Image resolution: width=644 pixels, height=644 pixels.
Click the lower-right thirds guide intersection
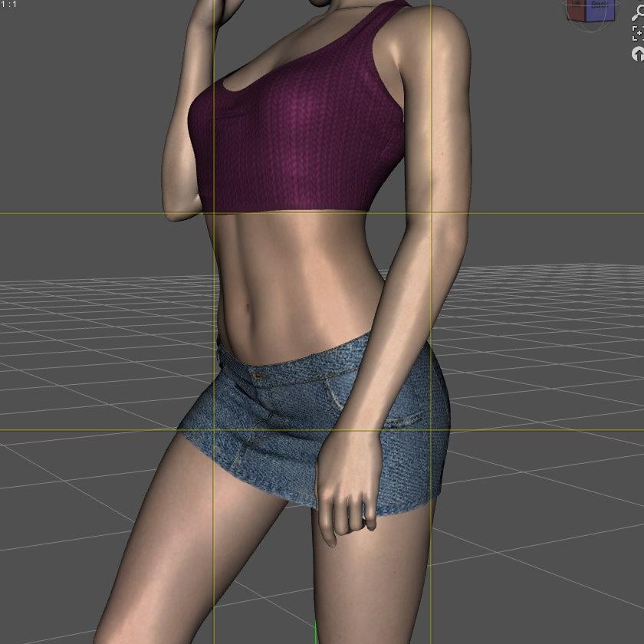coord(430,430)
